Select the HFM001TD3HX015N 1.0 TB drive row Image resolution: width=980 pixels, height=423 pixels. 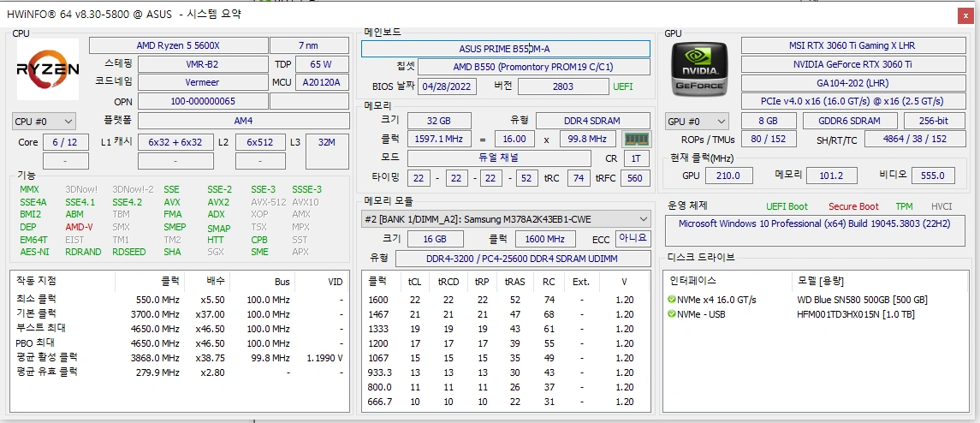click(x=817, y=314)
